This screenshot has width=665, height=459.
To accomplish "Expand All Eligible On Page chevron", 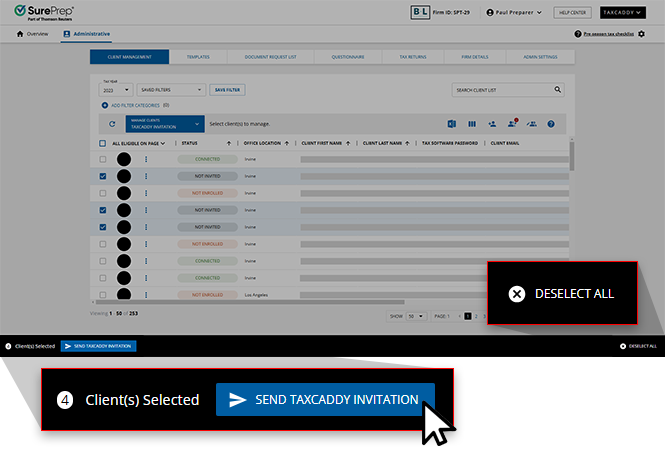I will tap(163, 143).
